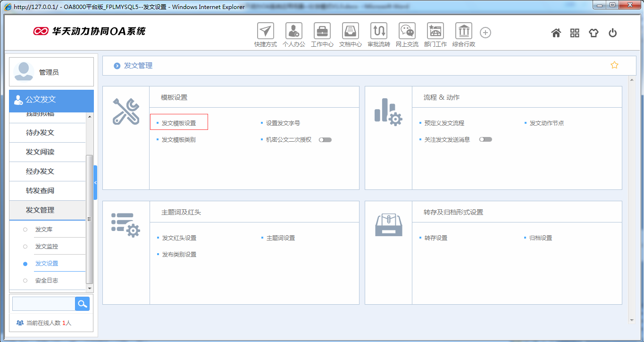This screenshot has height=342, width=644.
Task: Expand the plus icon for more modules
Action: pos(485,32)
